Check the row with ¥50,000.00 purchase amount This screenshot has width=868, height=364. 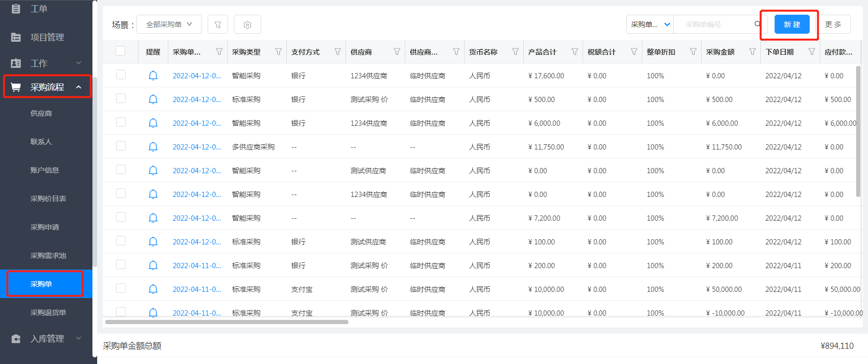click(121, 288)
